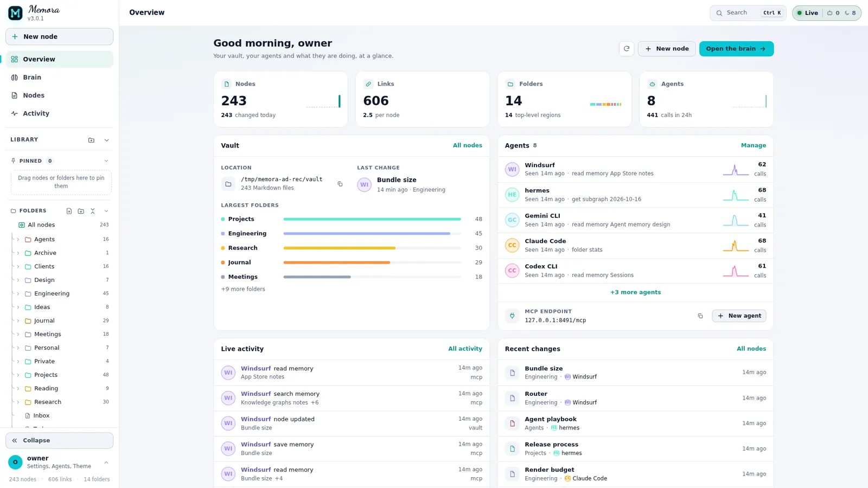Click the hermes avatar in Agents list
Viewport: 868px width, 488px height.
512,195
